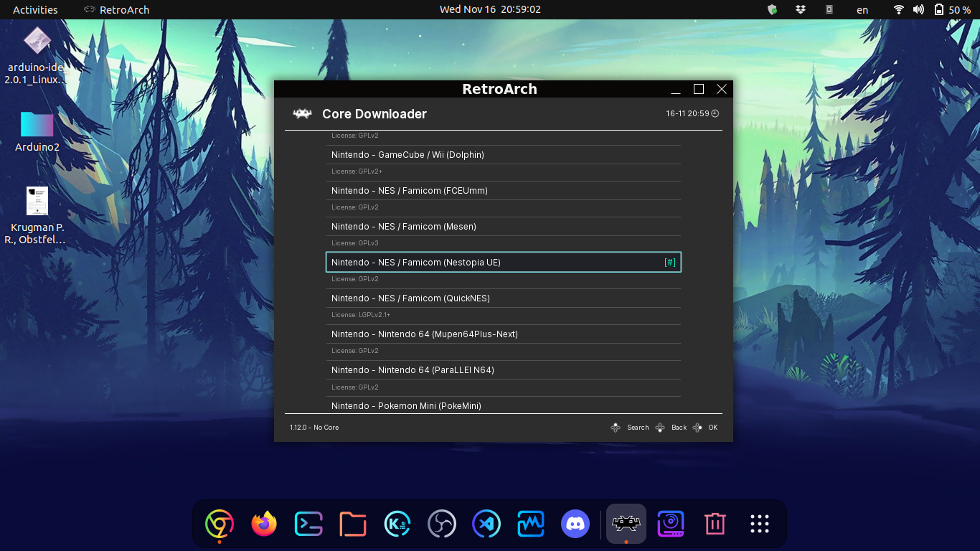980x551 pixels.
Task: Open Visual Studio Code from the dock
Action: coord(486,524)
